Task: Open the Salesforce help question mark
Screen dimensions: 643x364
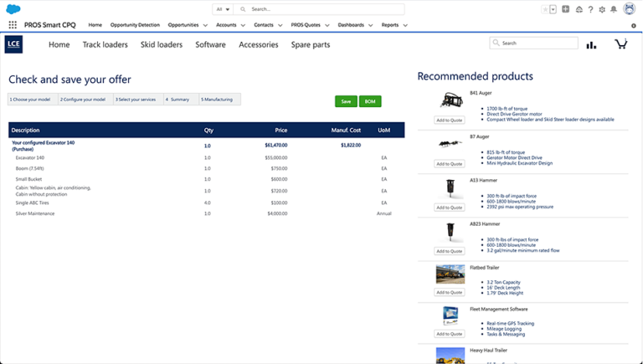Action: coord(590,9)
